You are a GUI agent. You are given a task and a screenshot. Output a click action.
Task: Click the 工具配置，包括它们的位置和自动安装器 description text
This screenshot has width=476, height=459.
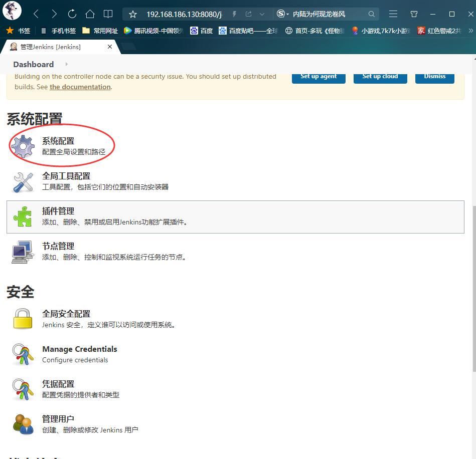point(105,187)
